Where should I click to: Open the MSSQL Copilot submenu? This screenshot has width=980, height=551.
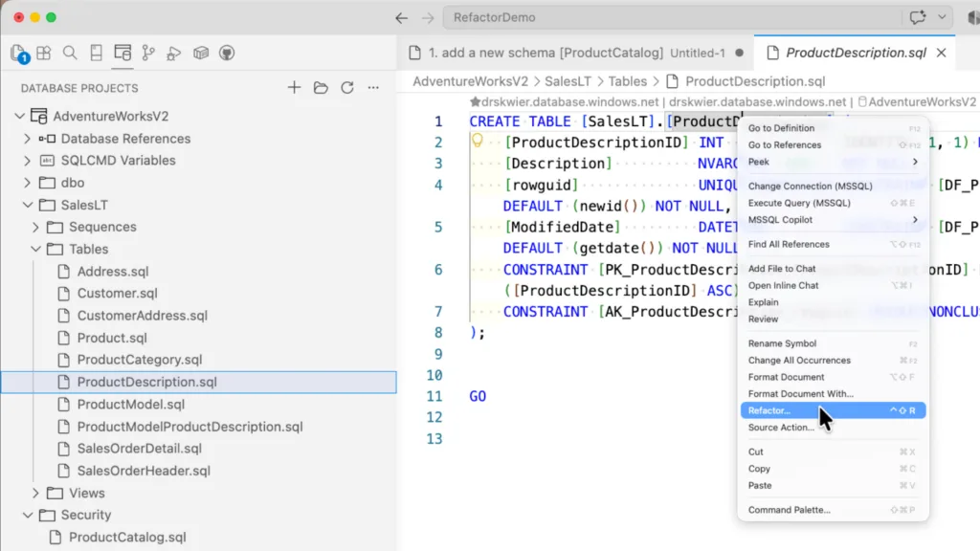pyautogui.click(x=834, y=220)
